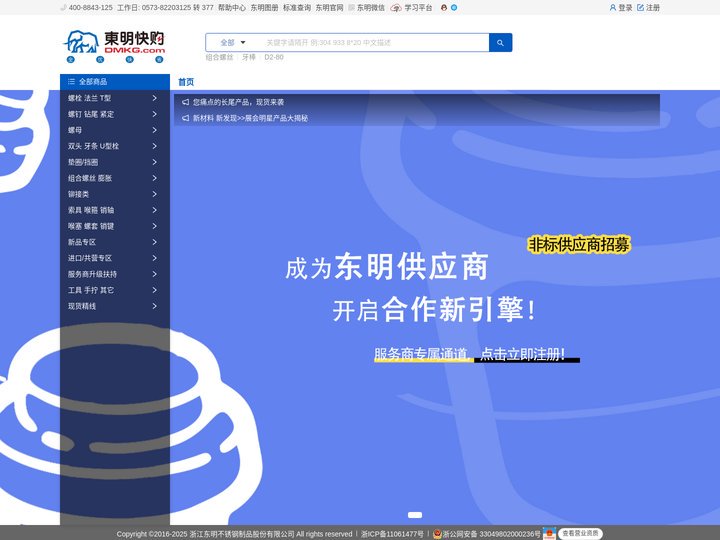The image size is (720, 540).
Task: Expand the 垫圈/挡圈 category
Action: click(x=155, y=162)
